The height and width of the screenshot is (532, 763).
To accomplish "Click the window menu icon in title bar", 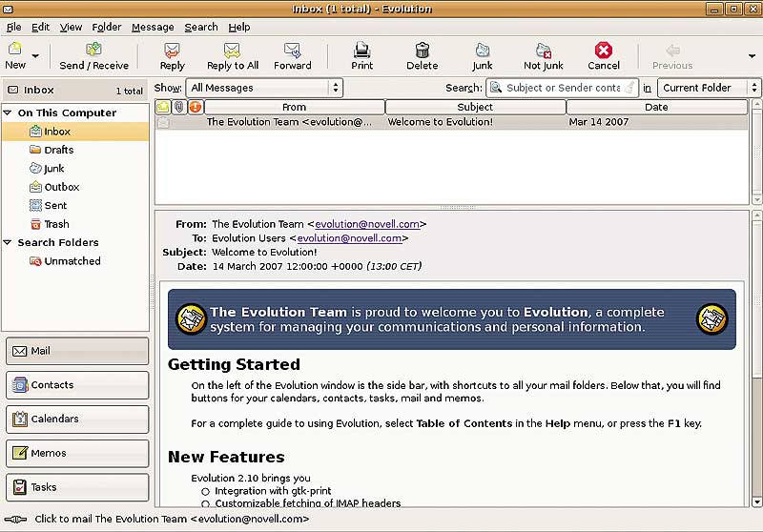I will tap(8, 9).
